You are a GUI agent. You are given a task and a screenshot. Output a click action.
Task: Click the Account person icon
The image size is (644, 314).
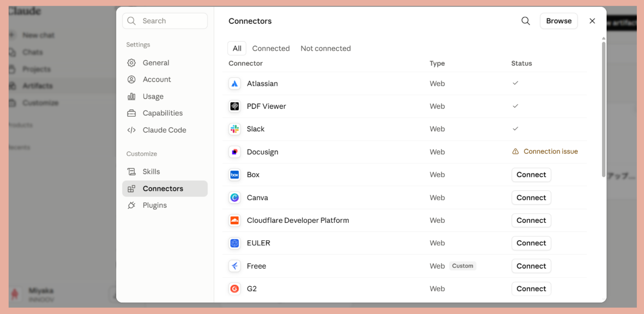[132, 79]
